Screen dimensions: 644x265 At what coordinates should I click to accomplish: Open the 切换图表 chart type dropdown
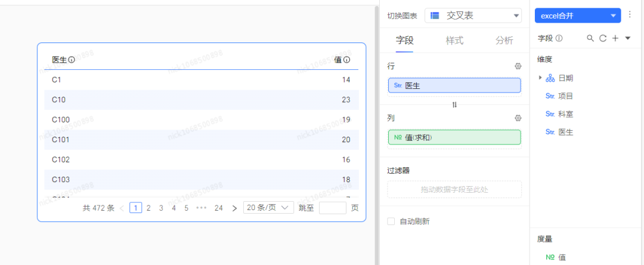473,16
